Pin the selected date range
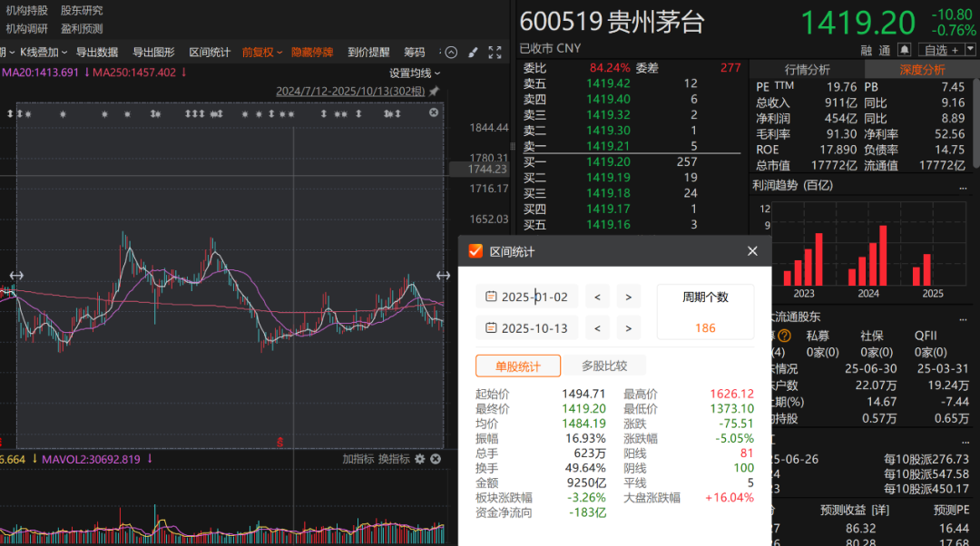The height and width of the screenshot is (546, 980). click(434, 92)
